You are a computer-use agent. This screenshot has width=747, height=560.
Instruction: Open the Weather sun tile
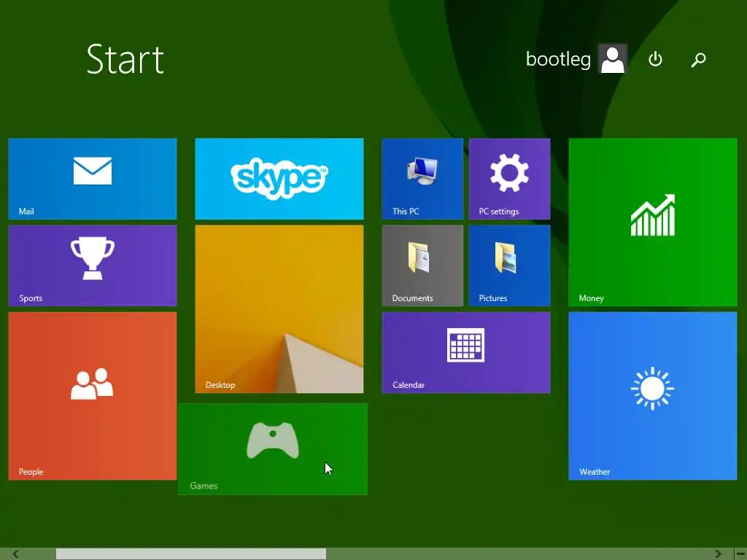653,396
